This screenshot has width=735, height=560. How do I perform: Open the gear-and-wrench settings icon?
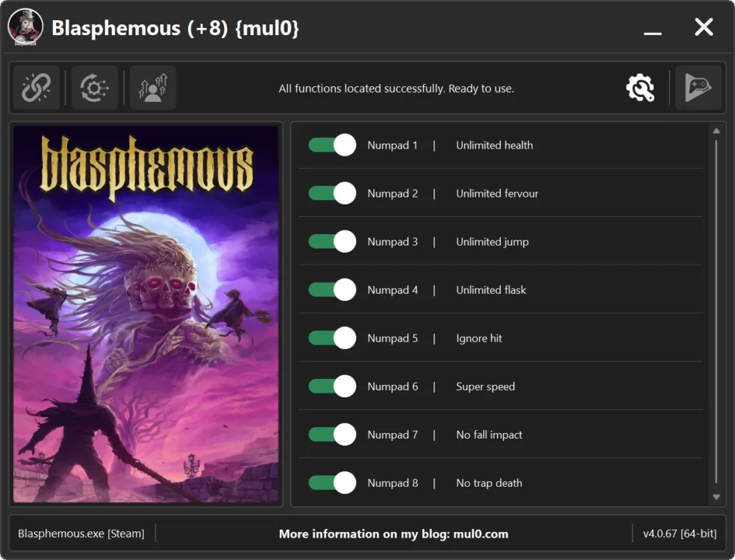640,88
